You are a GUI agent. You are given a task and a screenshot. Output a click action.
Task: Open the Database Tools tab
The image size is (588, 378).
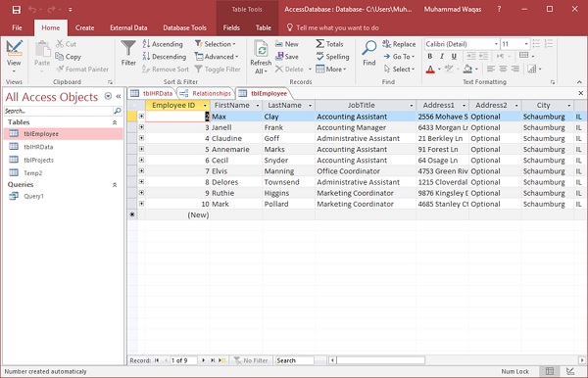coord(184,27)
